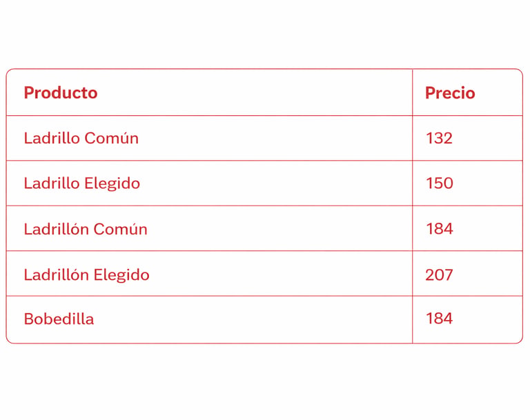
Task: Click the word Elegido in Ladrillo Elegido
Action: click(x=112, y=184)
